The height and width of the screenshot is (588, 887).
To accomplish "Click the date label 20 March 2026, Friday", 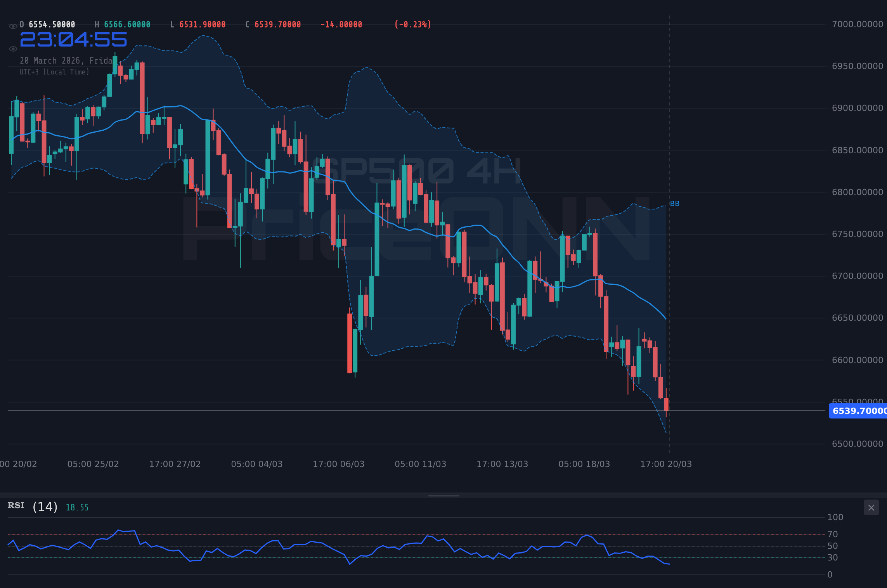I will click(x=67, y=61).
